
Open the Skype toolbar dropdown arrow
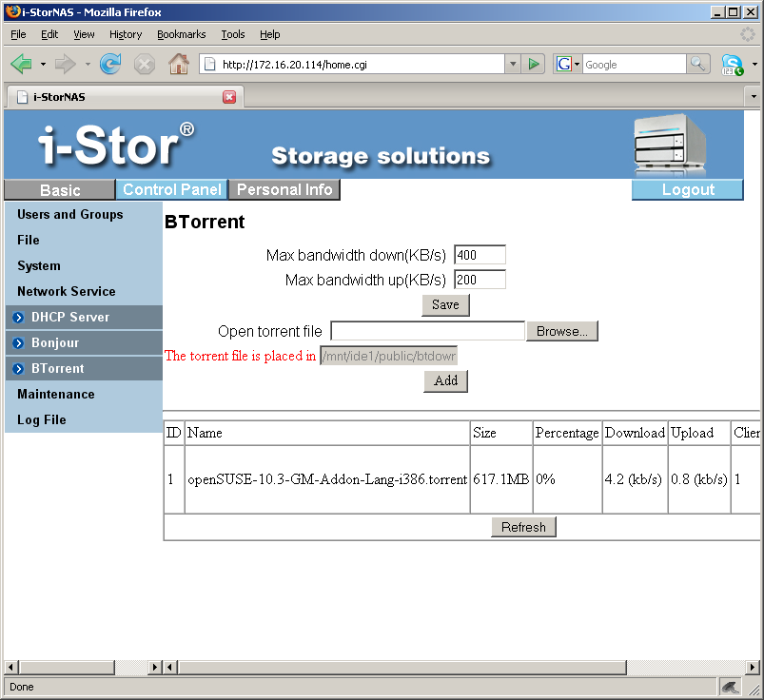coord(754,65)
